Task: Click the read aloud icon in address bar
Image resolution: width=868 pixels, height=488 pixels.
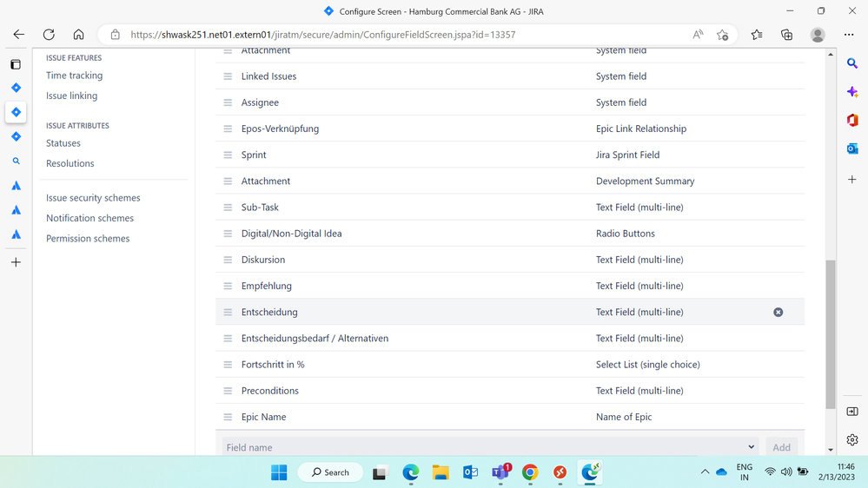Action: click(698, 35)
